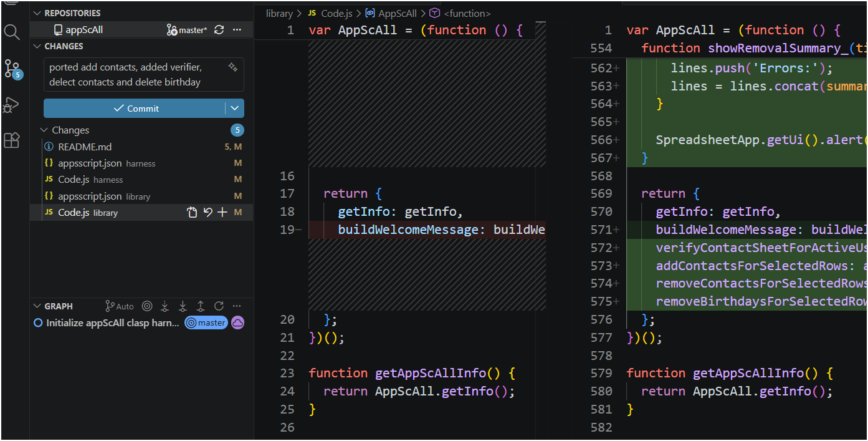Collapse the CHANGES section header
868x441 pixels.
pos(37,46)
